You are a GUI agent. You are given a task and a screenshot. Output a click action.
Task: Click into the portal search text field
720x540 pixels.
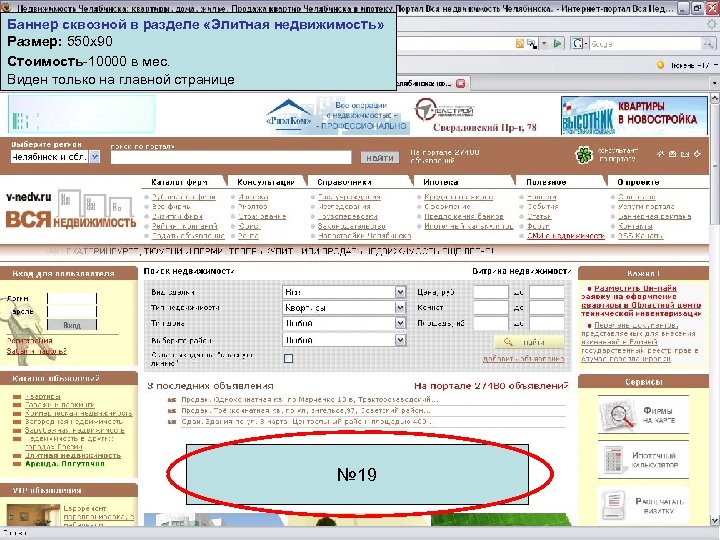point(231,158)
